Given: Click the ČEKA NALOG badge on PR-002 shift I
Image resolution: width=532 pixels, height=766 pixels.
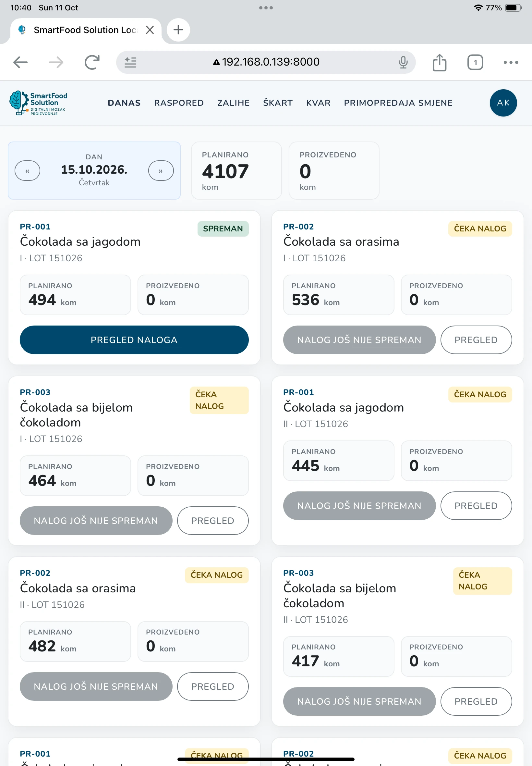Looking at the screenshot, I should click(x=480, y=229).
